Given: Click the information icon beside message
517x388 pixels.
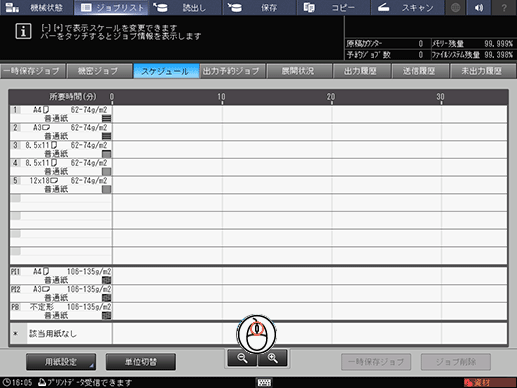Looking at the screenshot, I should (x=23, y=31).
